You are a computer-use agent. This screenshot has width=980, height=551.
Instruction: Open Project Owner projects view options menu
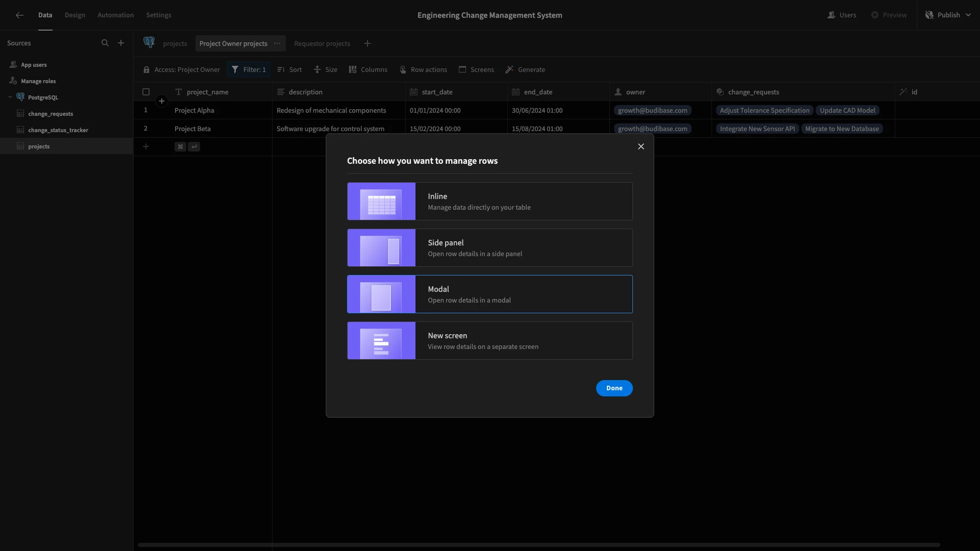[x=277, y=43]
